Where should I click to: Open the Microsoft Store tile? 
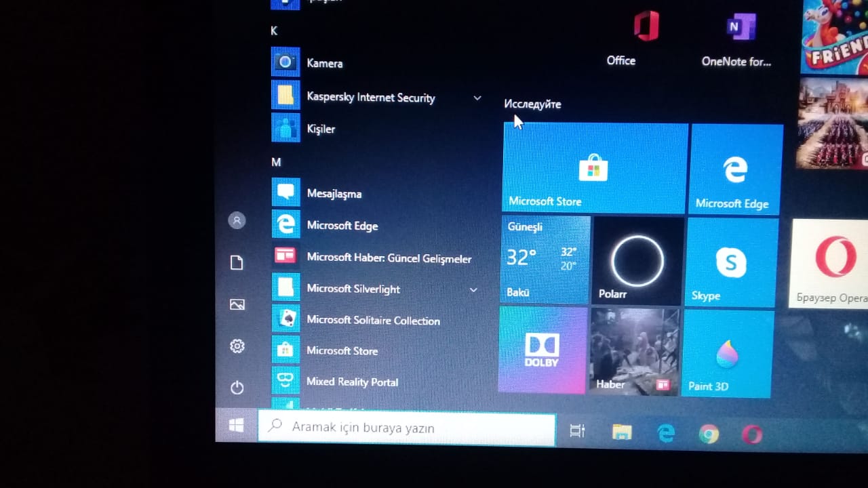pyautogui.click(x=595, y=168)
